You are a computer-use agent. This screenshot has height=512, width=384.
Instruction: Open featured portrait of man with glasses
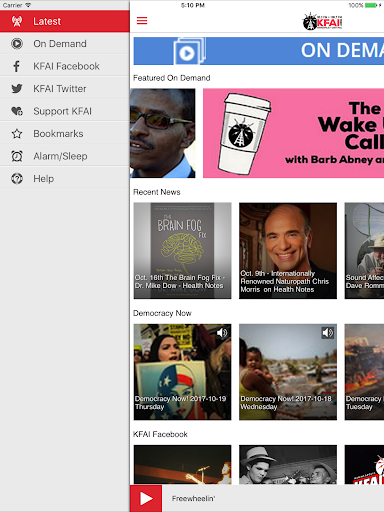pos(163,133)
